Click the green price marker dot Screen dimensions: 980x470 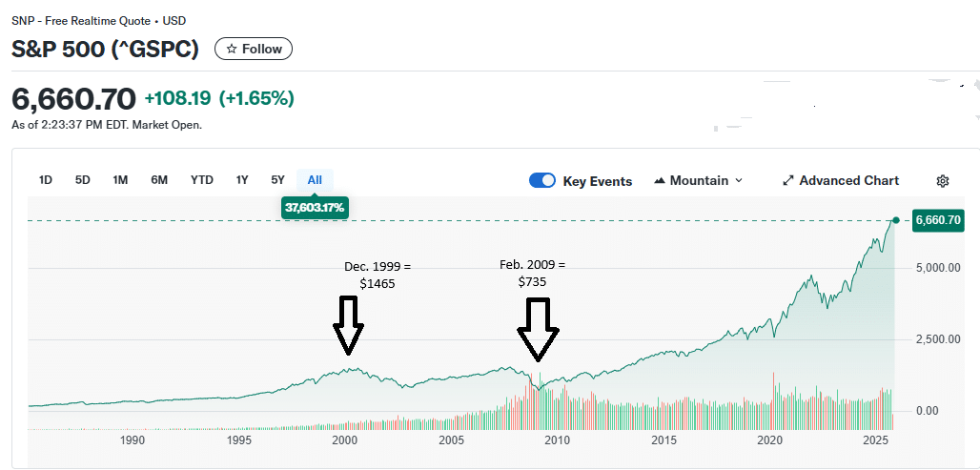click(x=895, y=220)
